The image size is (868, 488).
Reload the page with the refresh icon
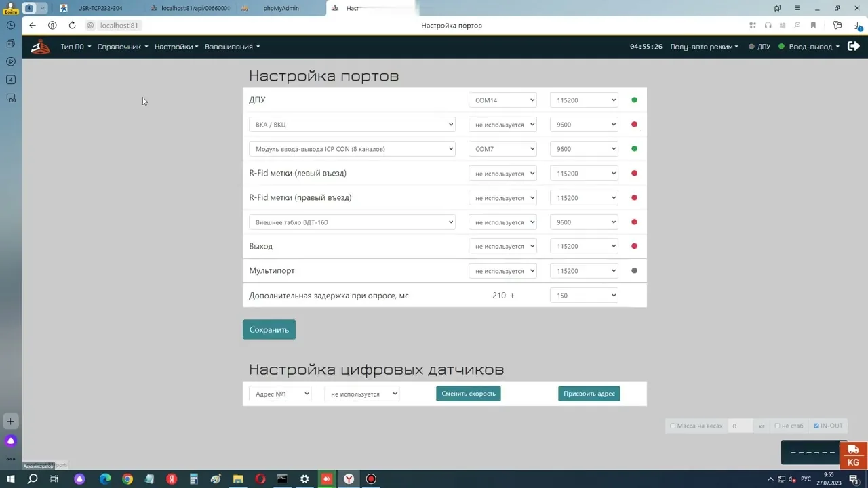(x=72, y=26)
